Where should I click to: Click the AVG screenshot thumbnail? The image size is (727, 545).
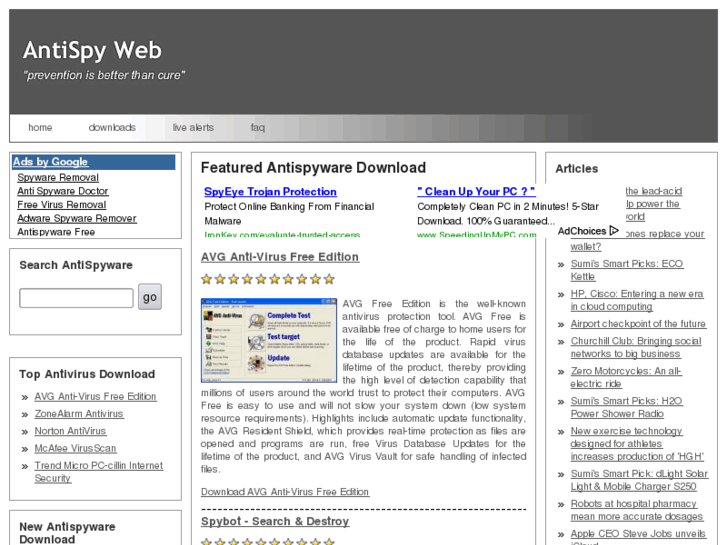[269, 340]
